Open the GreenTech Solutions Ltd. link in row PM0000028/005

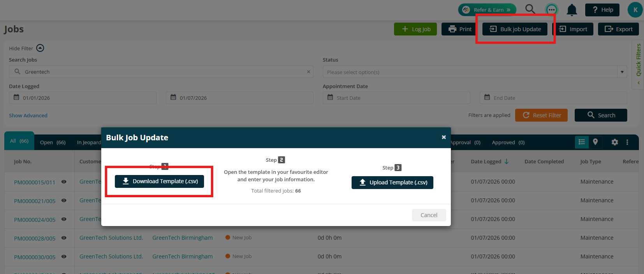111,238
